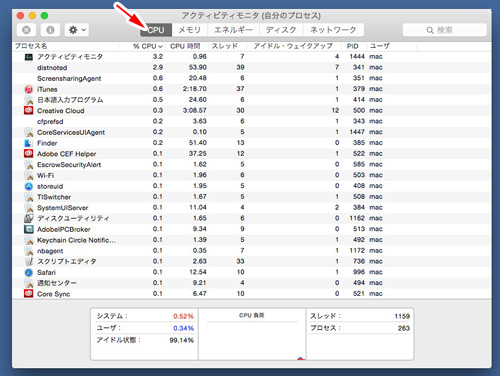Select the nbagent process icon
500x376 pixels.
point(29,251)
